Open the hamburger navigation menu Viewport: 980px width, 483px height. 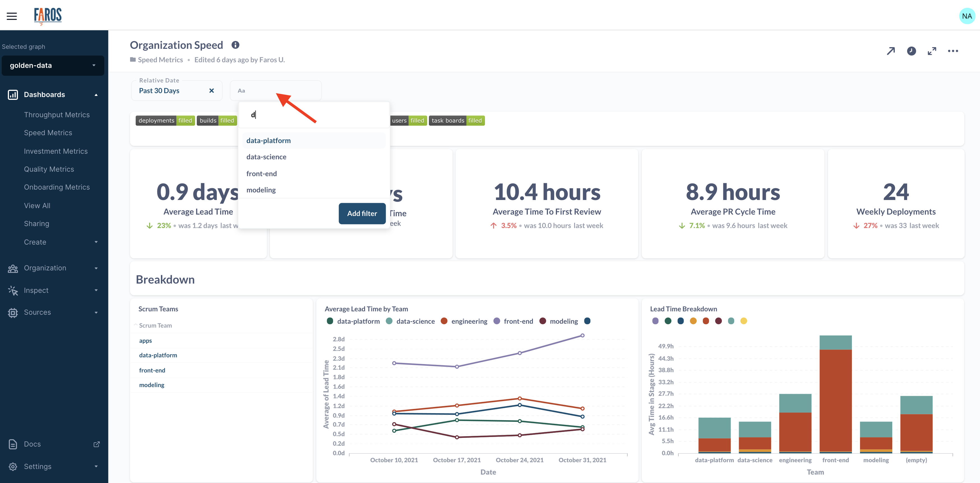point(12,16)
